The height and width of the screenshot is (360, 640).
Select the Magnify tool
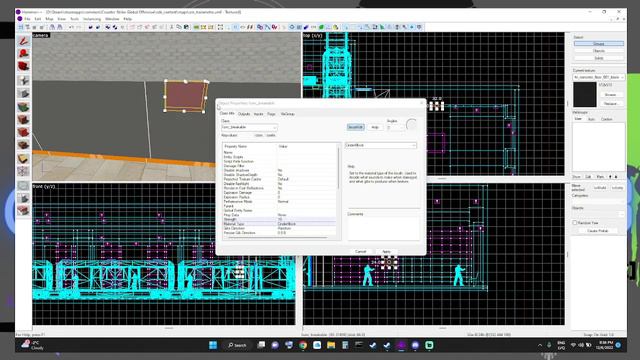tap(23, 54)
